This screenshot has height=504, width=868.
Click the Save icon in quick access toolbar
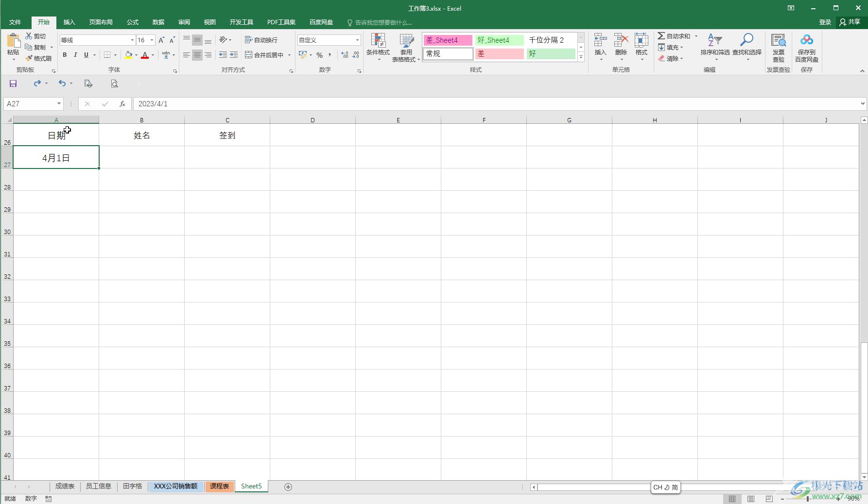[x=13, y=84]
